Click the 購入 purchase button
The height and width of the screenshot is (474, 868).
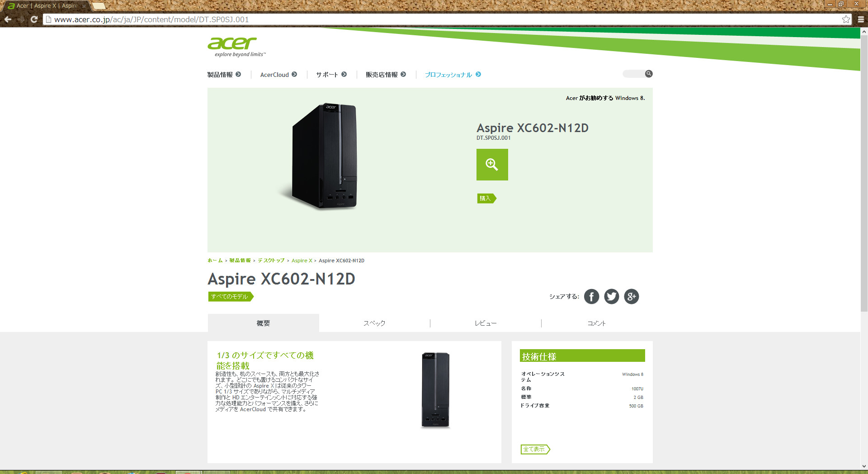[486, 199]
